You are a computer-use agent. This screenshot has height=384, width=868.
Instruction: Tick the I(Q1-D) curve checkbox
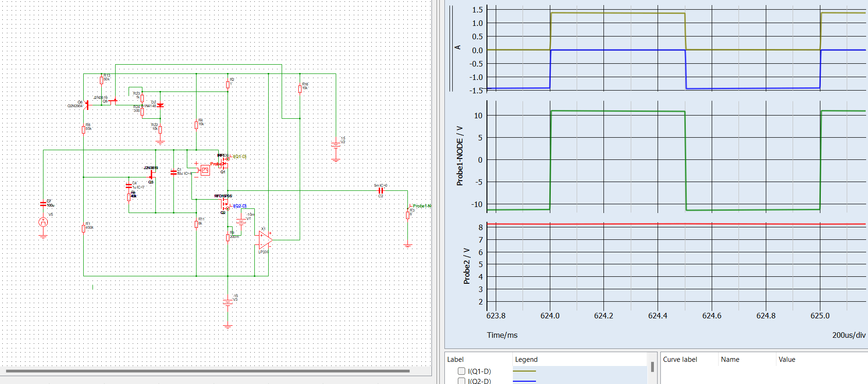[461, 371]
